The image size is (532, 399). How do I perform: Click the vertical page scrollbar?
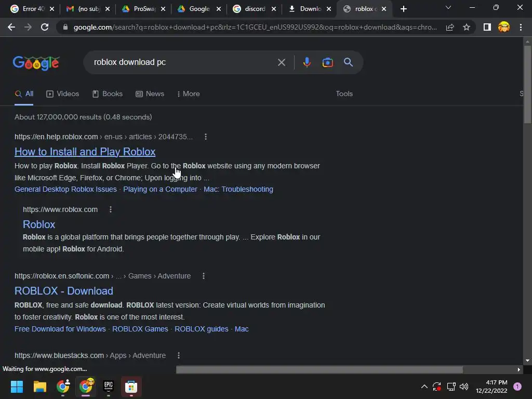527,85
